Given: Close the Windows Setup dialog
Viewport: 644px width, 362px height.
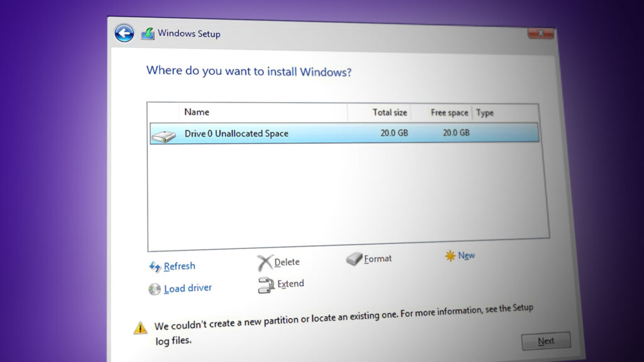Looking at the screenshot, I should [x=540, y=33].
